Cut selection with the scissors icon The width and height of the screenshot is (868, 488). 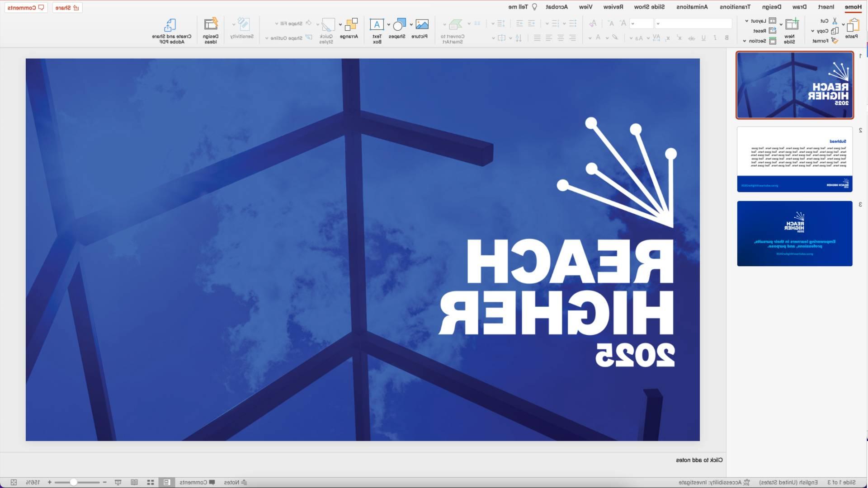pyautogui.click(x=835, y=21)
